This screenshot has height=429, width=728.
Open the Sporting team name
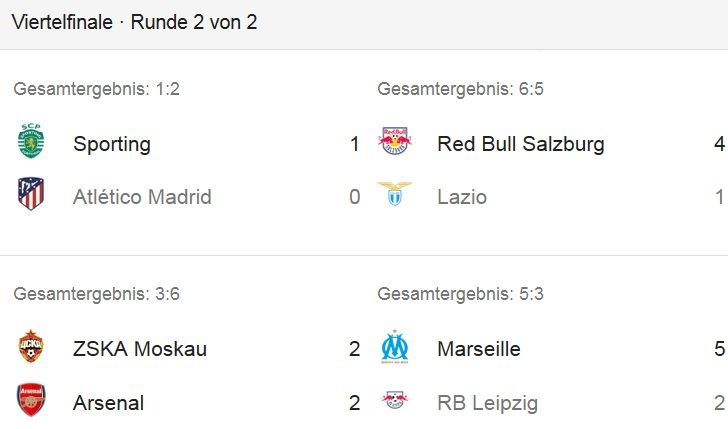pyautogui.click(x=112, y=144)
